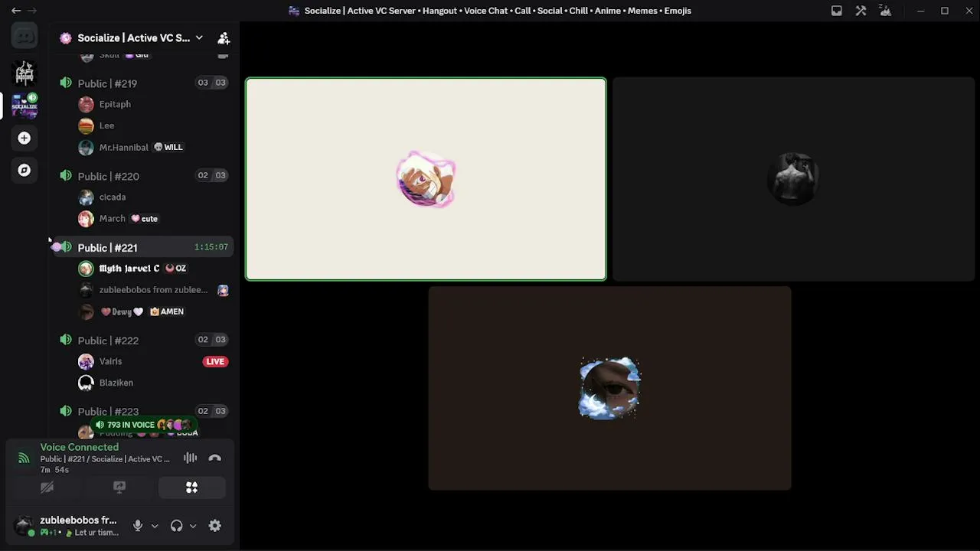Screen dimensions: 980x551
Task: Open the headphones output options chevron
Action: (x=193, y=526)
